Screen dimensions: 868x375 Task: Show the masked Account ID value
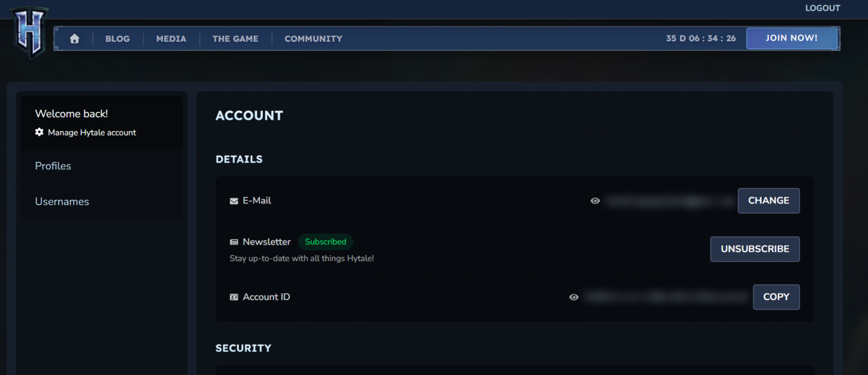(574, 297)
